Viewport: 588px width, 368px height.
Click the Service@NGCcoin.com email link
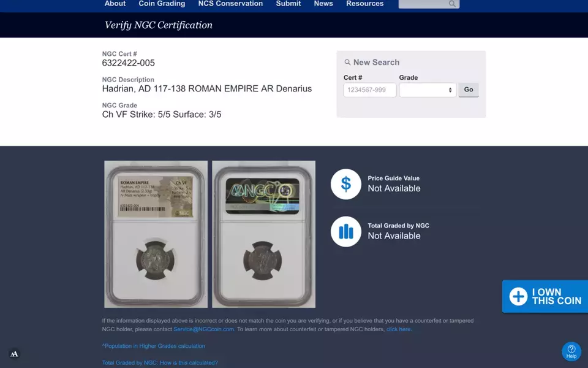pyautogui.click(x=203, y=329)
